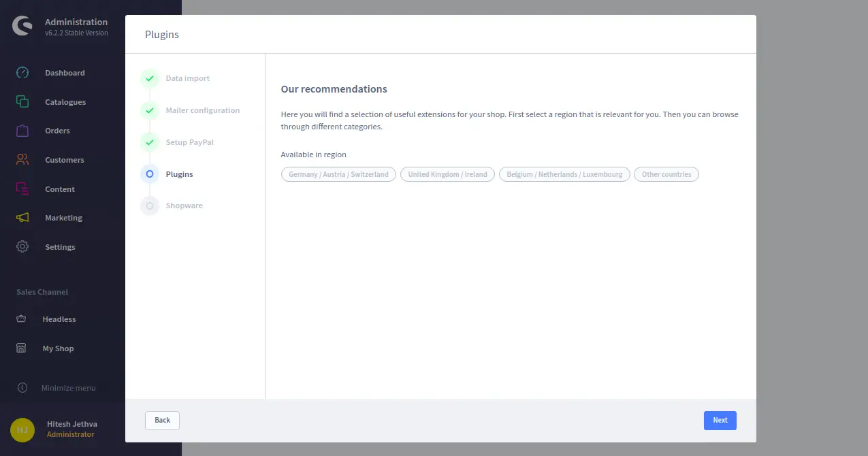Screen dimensions: 868x456
Task: Click Minimize menu text
Action: click(x=68, y=388)
